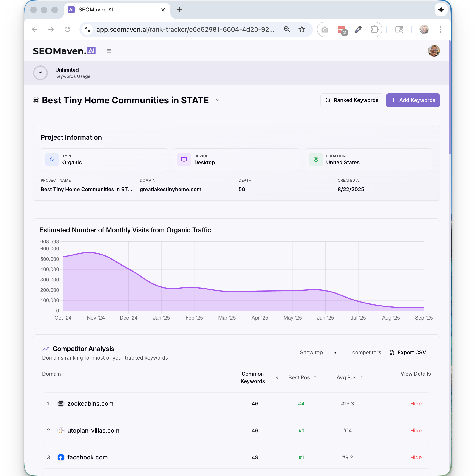This screenshot has width=476, height=476.
Task: Open user avatar in app header
Action: tap(433, 51)
